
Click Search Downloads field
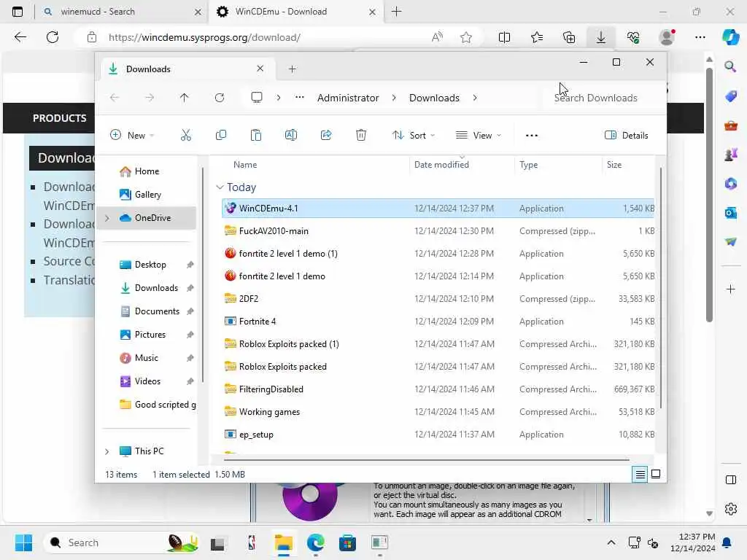coord(601,98)
